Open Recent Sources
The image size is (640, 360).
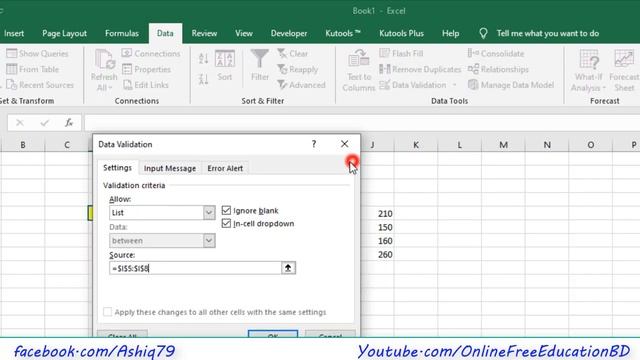40,85
